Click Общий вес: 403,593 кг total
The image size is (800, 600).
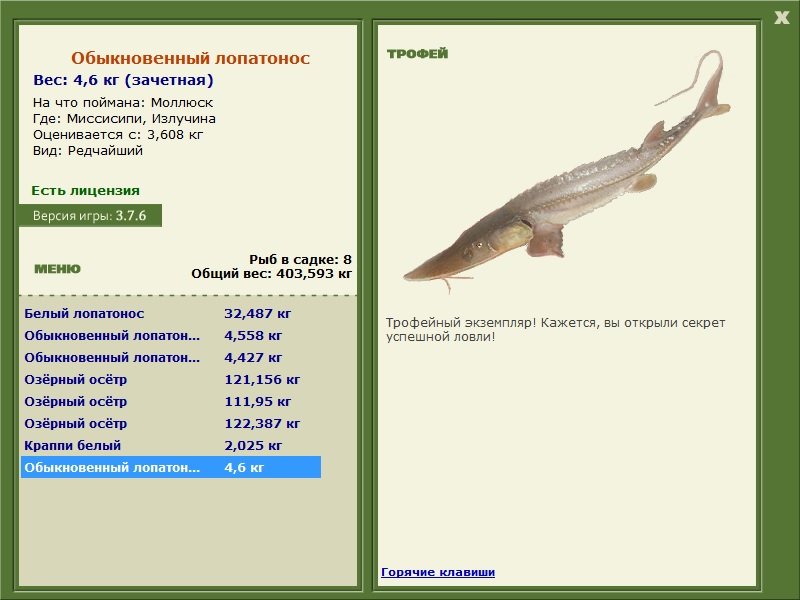pos(271,273)
